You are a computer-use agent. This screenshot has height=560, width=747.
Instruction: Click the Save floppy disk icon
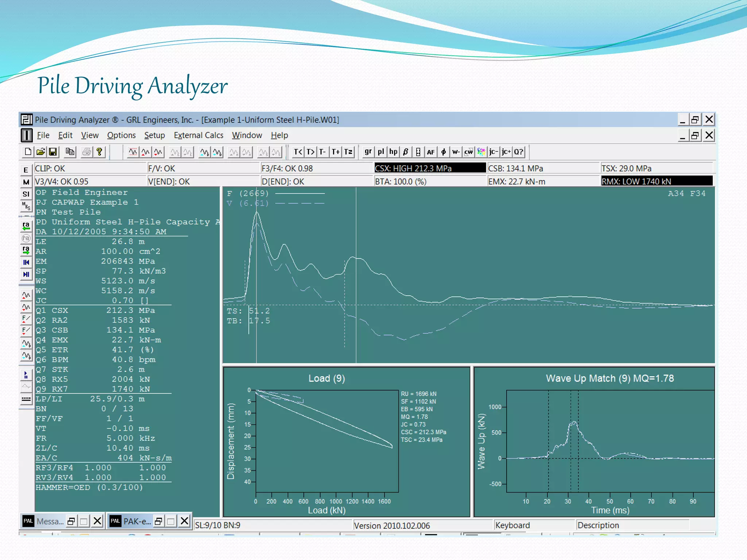53,152
